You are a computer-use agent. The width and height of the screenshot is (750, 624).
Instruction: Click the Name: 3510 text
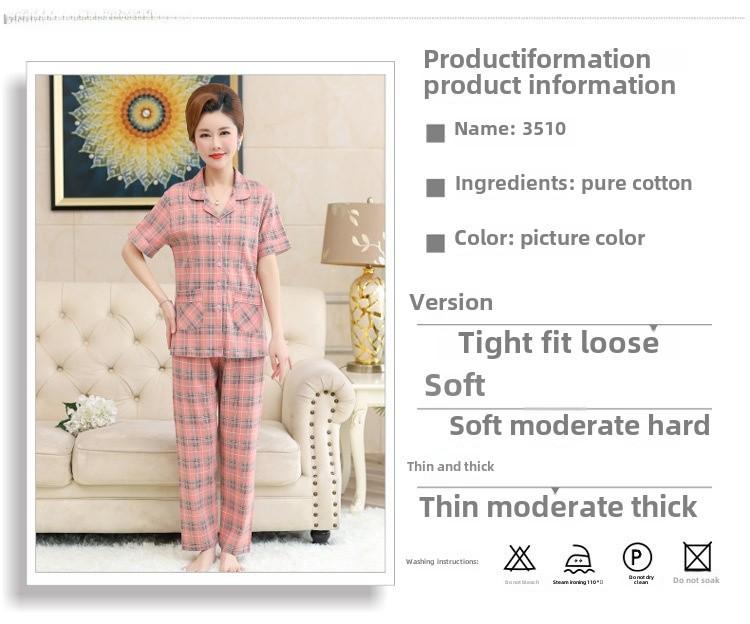pos(510,129)
